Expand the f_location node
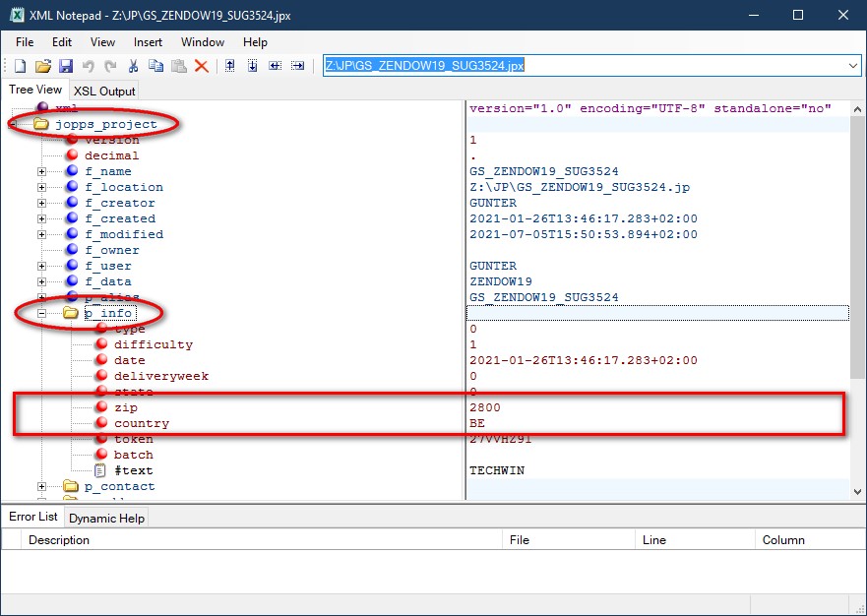The height and width of the screenshot is (616, 867). (42, 187)
